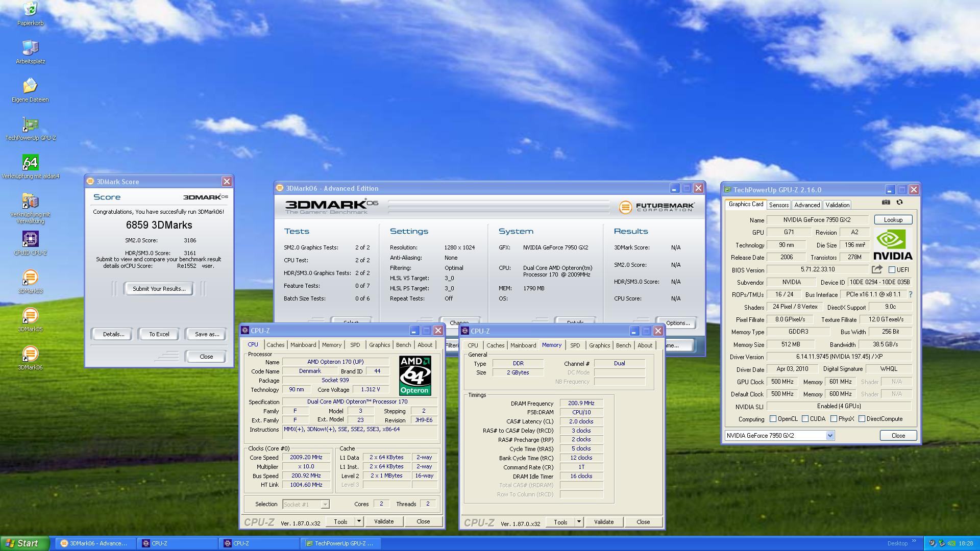Open the SPD tab in the right CPU-Z window
The image size is (980, 551).
pos(575,345)
